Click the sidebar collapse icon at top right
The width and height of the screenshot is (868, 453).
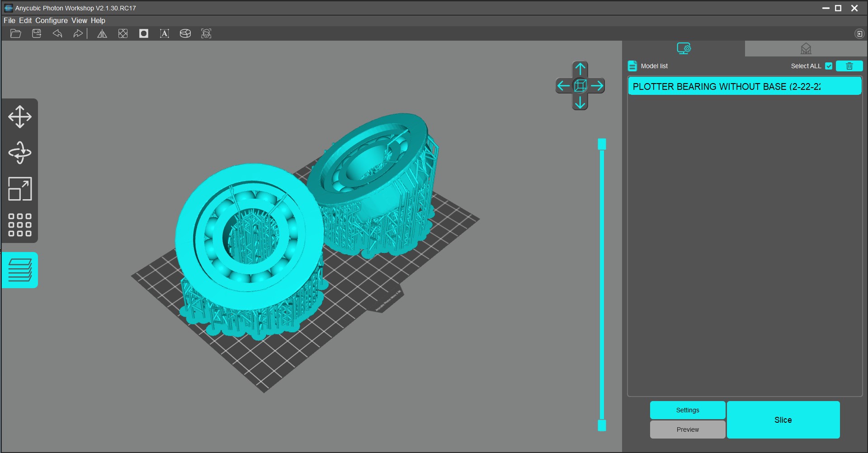pyautogui.click(x=859, y=33)
